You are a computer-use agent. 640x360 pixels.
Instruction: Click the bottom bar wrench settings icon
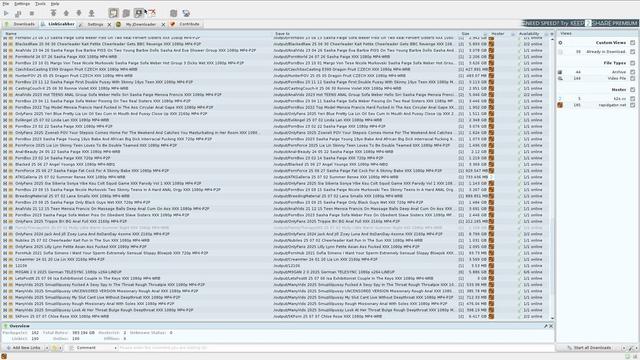point(631,348)
